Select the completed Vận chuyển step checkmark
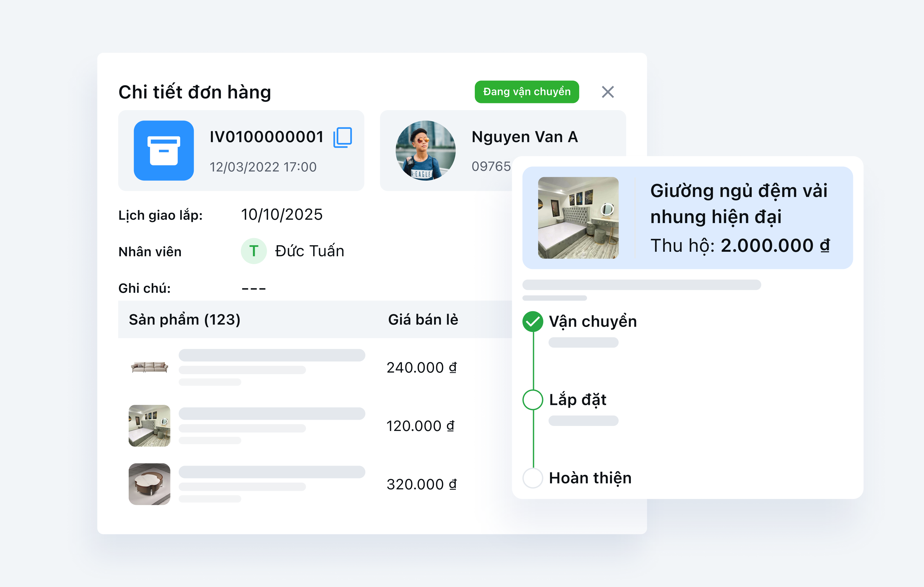 click(532, 322)
